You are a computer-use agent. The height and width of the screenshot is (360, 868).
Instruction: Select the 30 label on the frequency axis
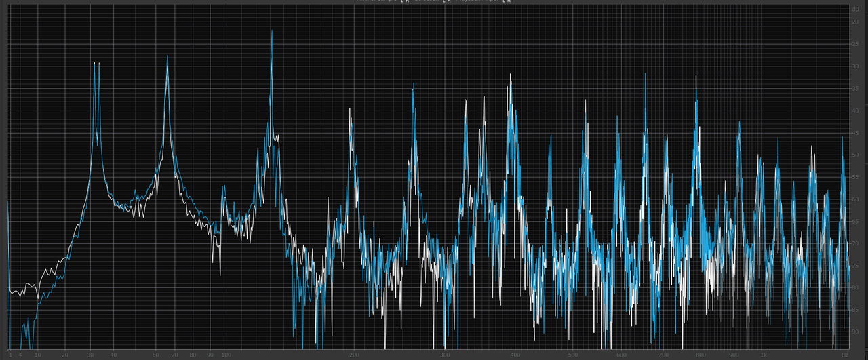[91, 355]
